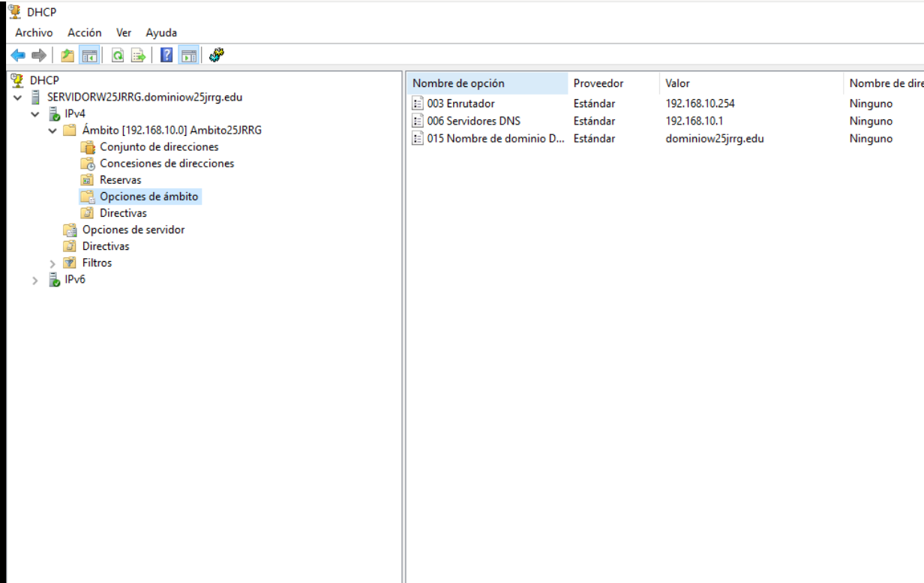Click Ninguno in the Servidores DNS row
This screenshot has height=583, width=924.
871,121
